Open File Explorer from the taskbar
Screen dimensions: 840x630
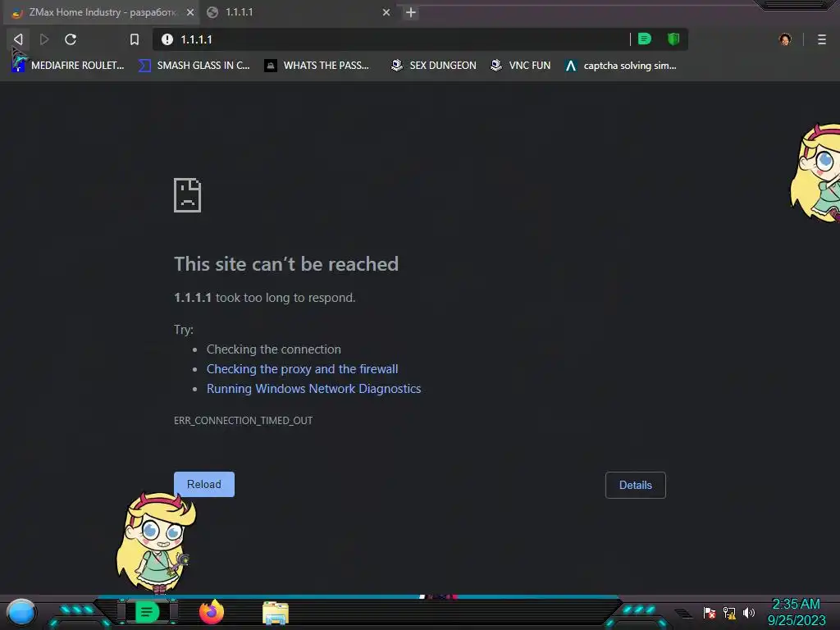click(276, 613)
